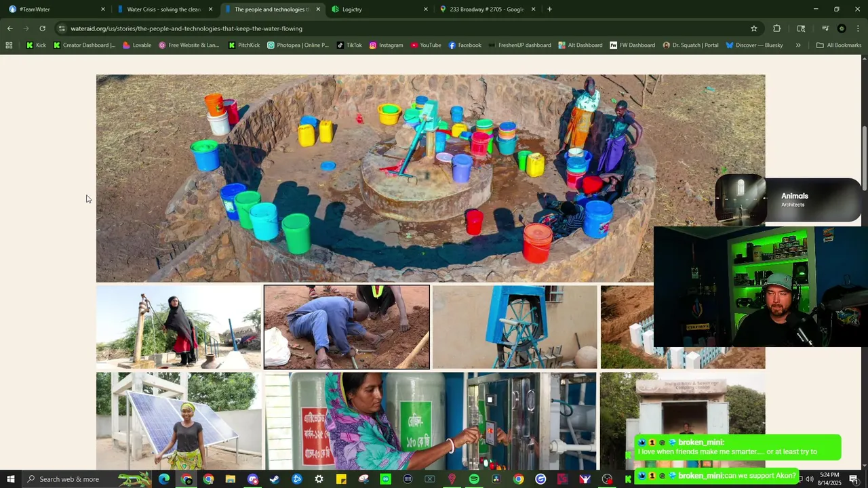Image resolution: width=868 pixels, height=488 pixels.
Task: Close the #TeamWater tab
Action: coord(103,9)
